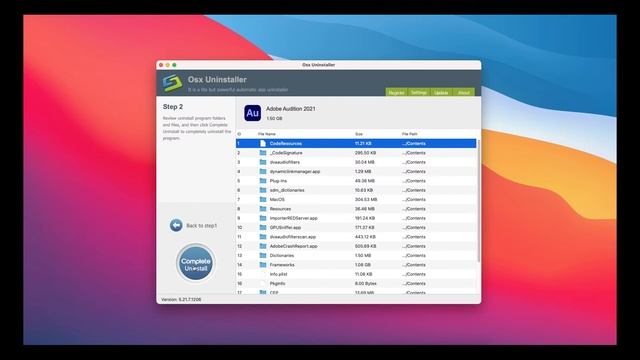This screenshot has width=640, height=360.
Task: Click the Back to step1 arrow icon
Action: point(176,225)
